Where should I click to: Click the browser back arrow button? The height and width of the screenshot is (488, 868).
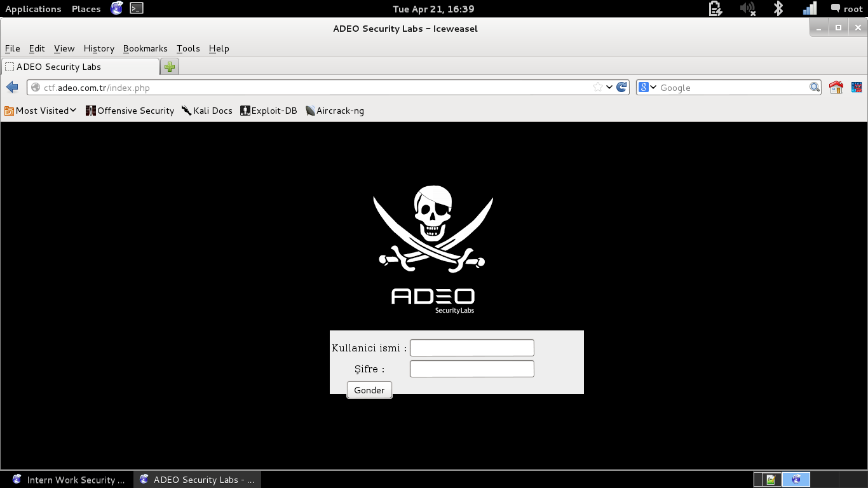click(x=12, y=87)
